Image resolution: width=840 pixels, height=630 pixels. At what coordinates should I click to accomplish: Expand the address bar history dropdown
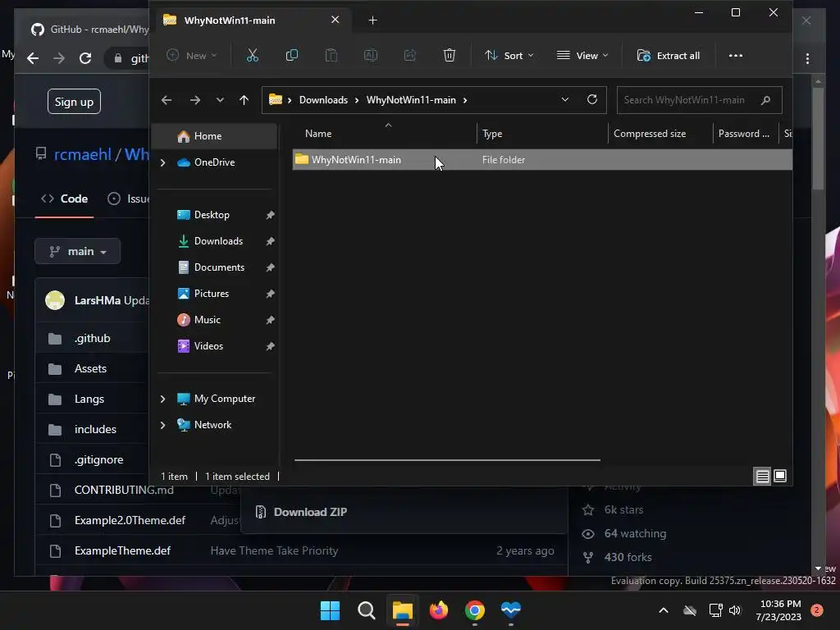(x=564, y=99)
